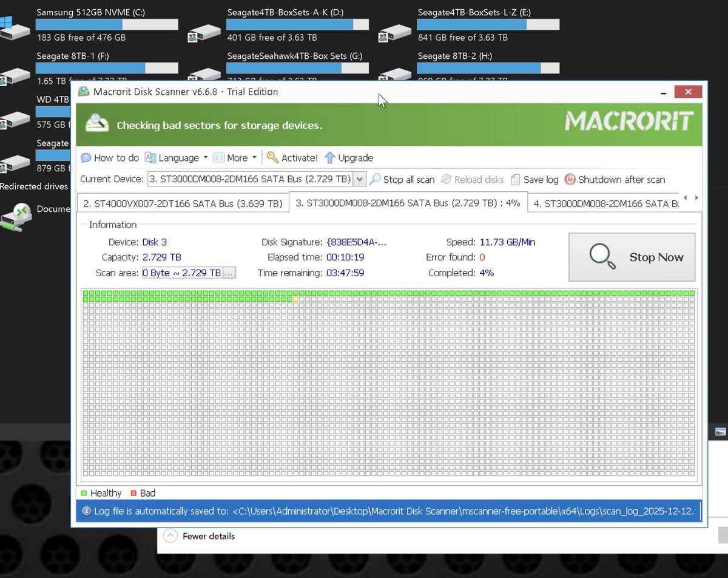The width and height of the screenshot is (728, 578).
Task: Open the How to do help
Action: [110, 158]
